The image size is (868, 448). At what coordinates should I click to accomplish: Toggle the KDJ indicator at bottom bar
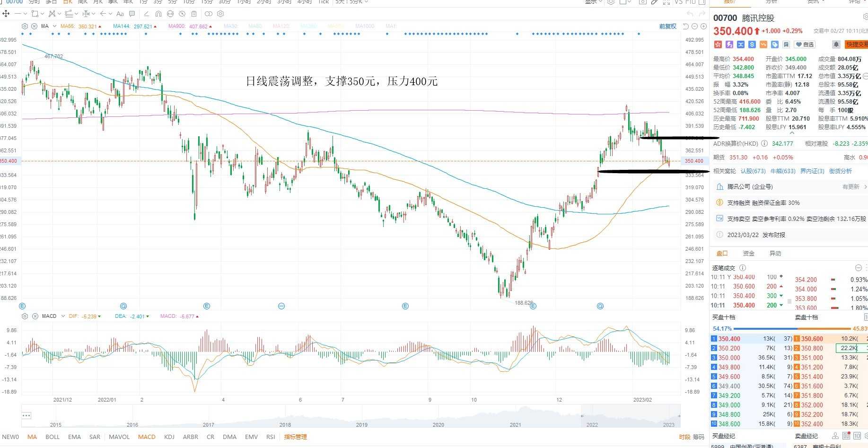169,437
